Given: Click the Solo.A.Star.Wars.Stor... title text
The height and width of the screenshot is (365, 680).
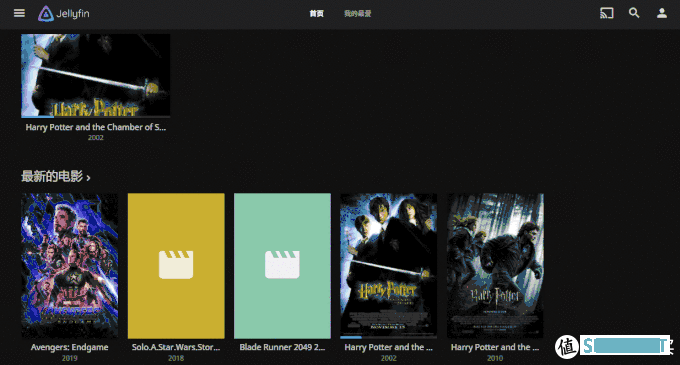Looking at the screenshot, I should (176, 347).
